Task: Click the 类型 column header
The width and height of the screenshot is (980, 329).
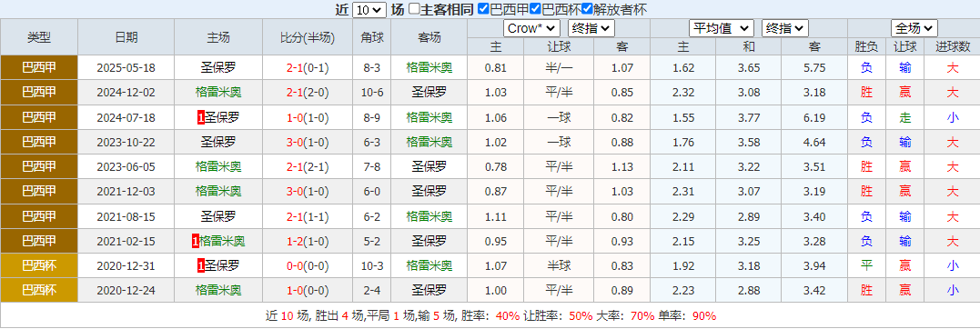Action: (39, 37)
